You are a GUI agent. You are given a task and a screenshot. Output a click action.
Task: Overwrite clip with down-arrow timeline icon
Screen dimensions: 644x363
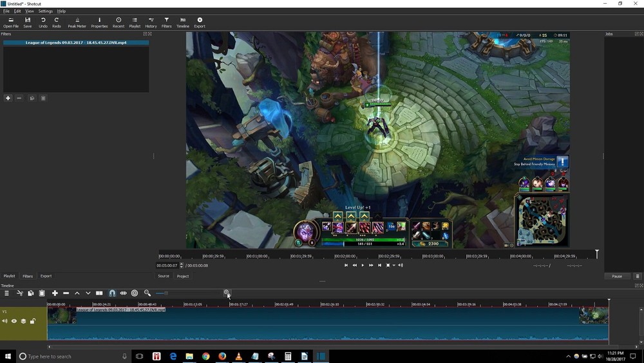88,293
